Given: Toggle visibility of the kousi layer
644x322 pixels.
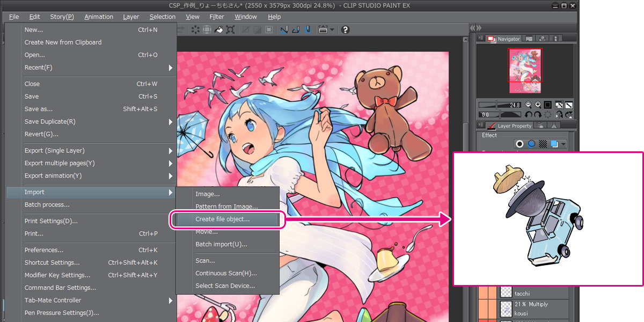Looking at the screenshot, I should [482, 309].
